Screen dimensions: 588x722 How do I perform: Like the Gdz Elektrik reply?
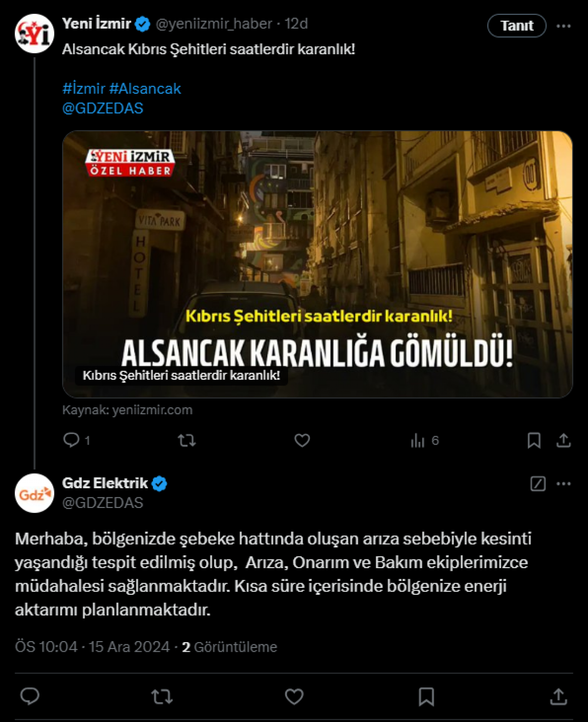click(x=294, y=697)
